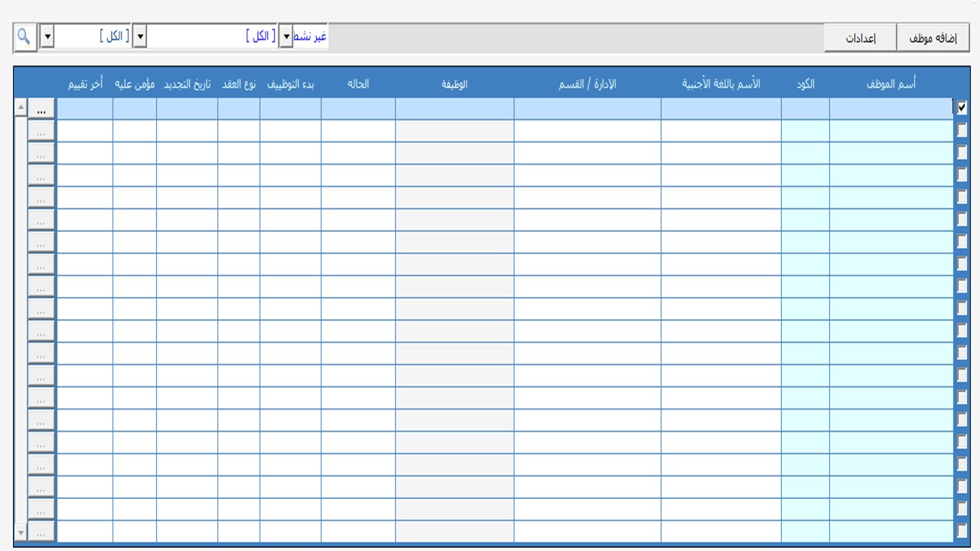Image resolution: width=980 pixels, height=551 pixels.
Task: Expand the leftmost [الكل] dropdown beside search
Action: pyautogui.click(x=47, y=37)
